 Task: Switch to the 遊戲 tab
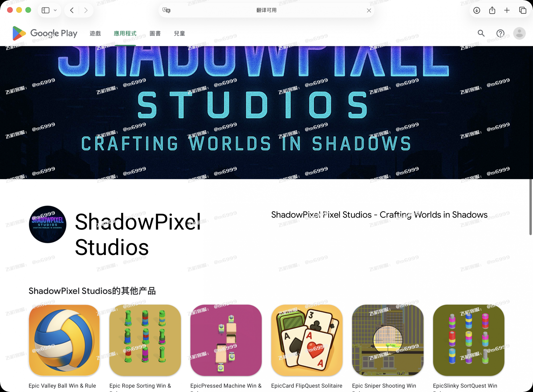(x=95, y=33)
